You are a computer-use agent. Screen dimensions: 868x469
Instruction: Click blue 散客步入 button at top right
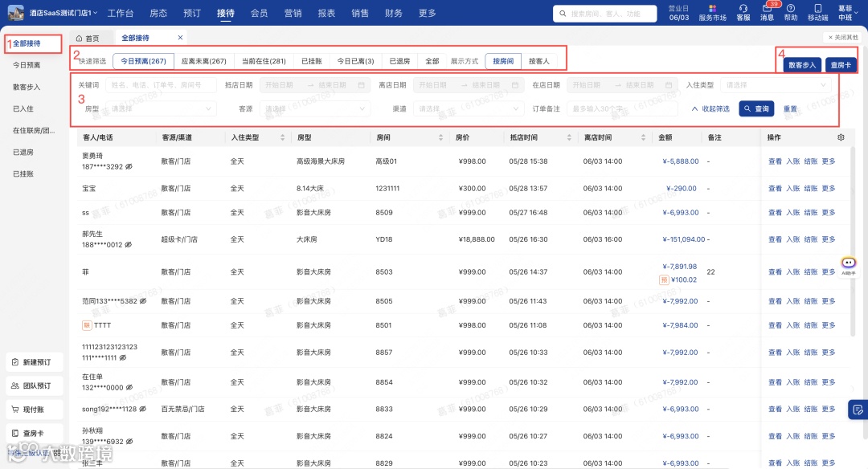click(801, 65)
